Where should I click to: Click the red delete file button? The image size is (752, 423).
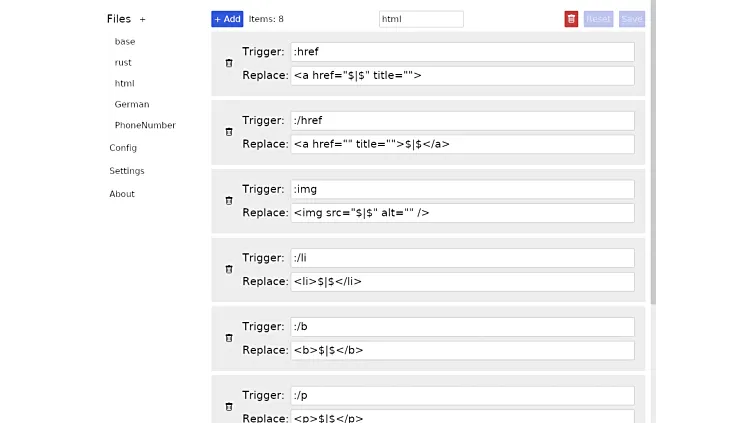pyautogui.click(x=571, y=19)
